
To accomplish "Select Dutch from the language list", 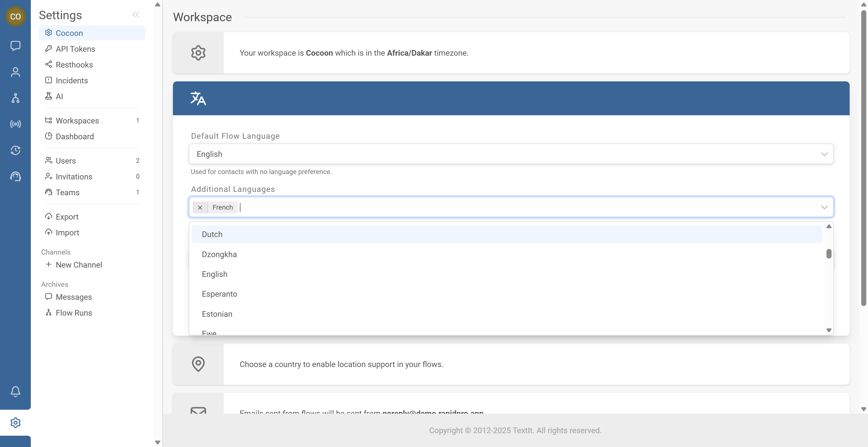I will point(212,234).
